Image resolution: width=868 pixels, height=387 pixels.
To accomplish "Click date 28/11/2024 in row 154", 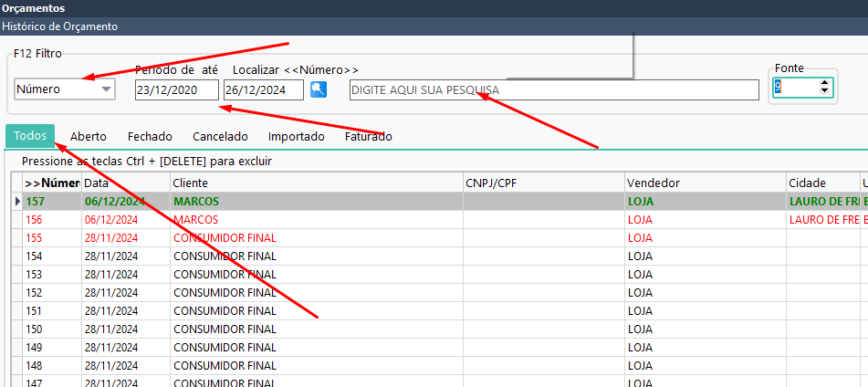I will pos(111,256).
